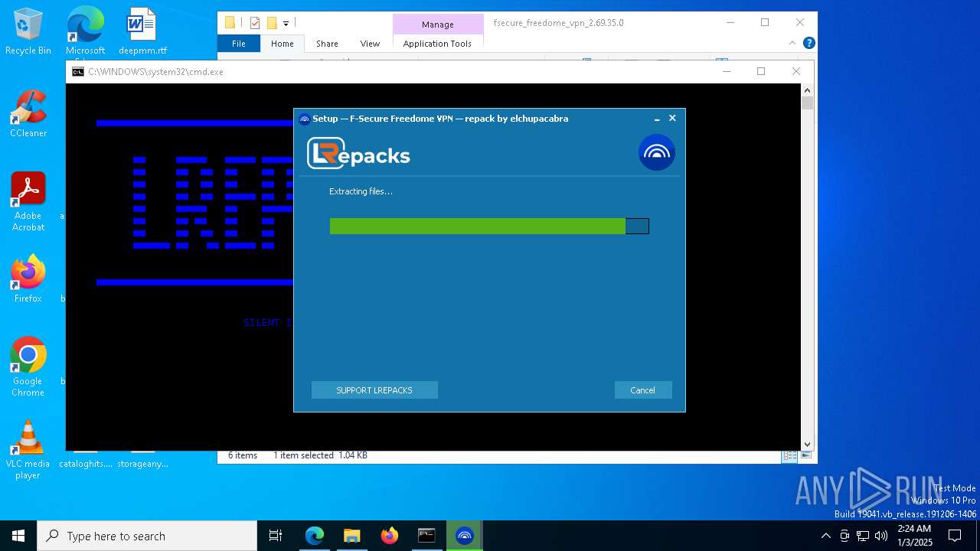Select the Home ribbon tab
The height and width of the screenshot is (551, 980).
282,44
